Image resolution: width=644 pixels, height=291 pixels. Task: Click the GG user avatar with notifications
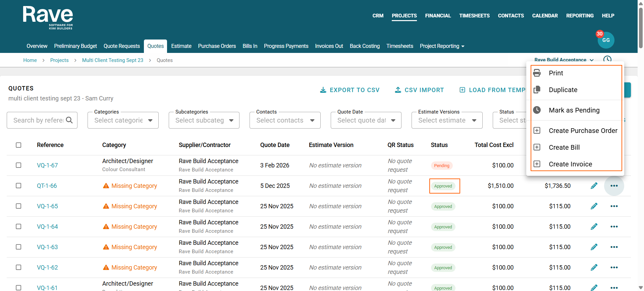click(605, 40)
